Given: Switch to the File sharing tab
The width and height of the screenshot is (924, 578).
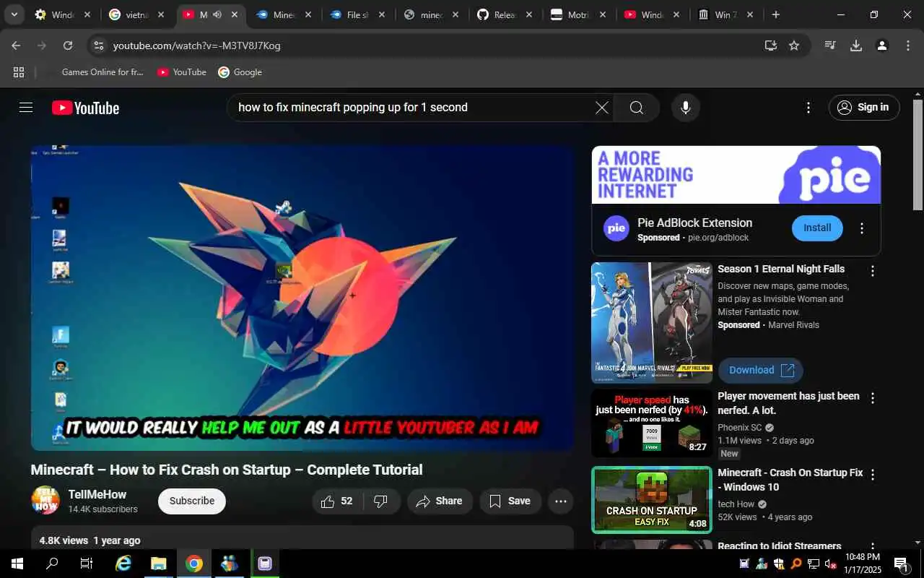Looking at the screenshot, I should 357,14.
